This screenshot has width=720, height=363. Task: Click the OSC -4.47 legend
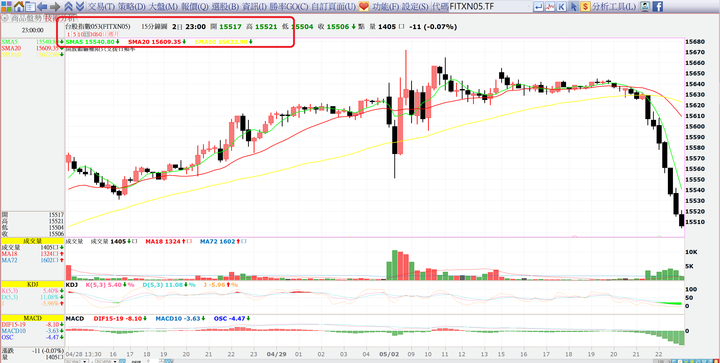tap(233, 318)
